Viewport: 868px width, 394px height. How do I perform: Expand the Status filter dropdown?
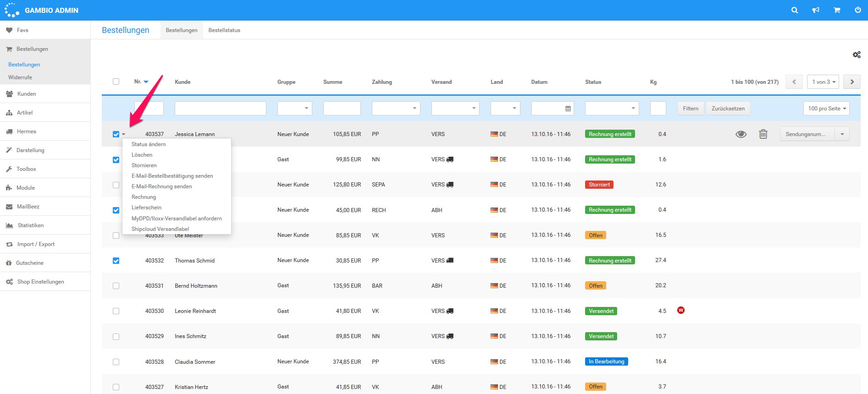pyautogui.click(x=612, y=109)
